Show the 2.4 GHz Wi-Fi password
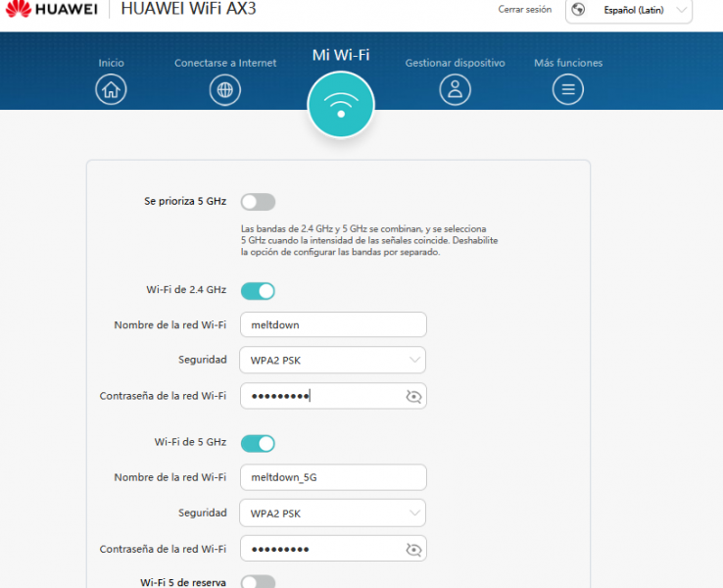 click(x=413, y=396)
